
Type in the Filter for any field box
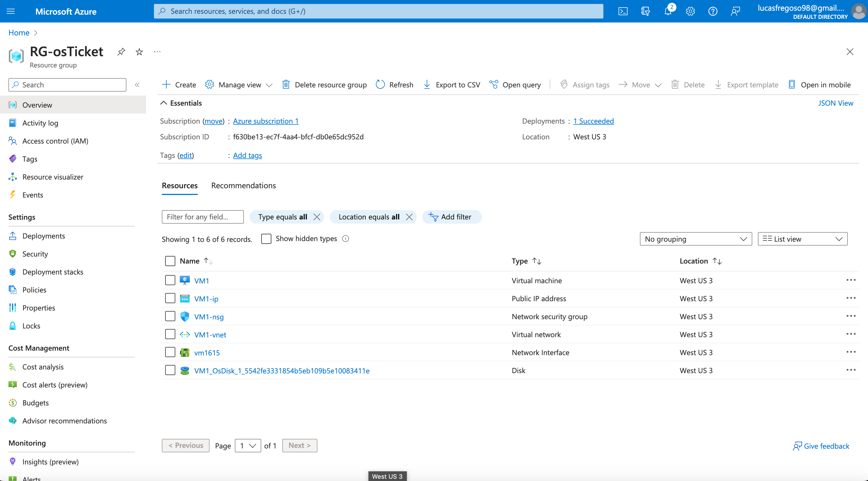202,217
